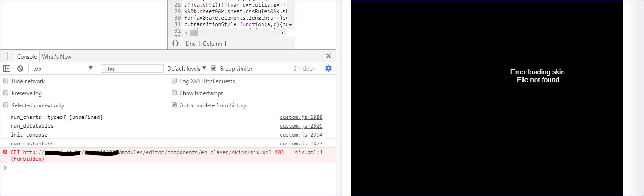Enable the Hide network checkbox
This screenshot has width=644, height=196.
tap(6, 81)
